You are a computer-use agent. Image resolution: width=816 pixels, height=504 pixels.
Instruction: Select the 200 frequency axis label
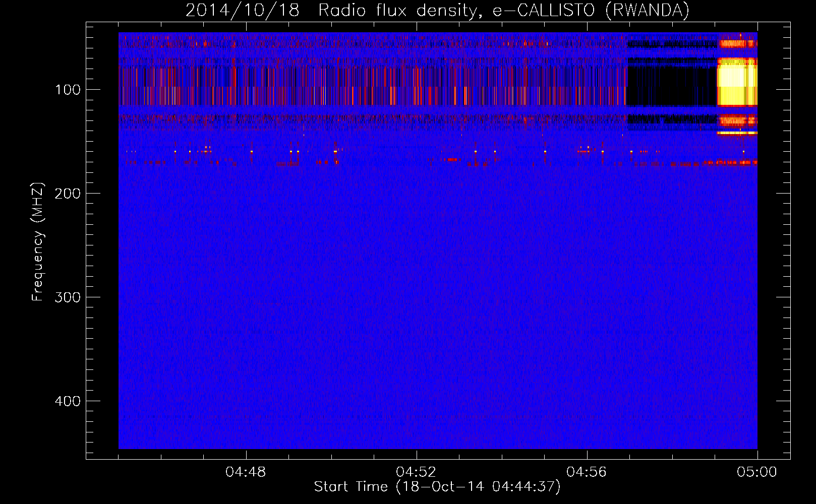point(68,194)
